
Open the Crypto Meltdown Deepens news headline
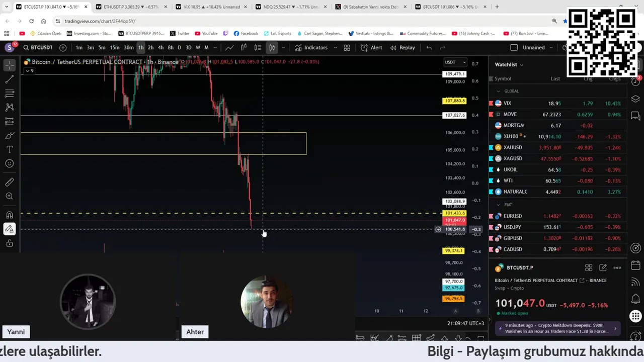point(557,328)
